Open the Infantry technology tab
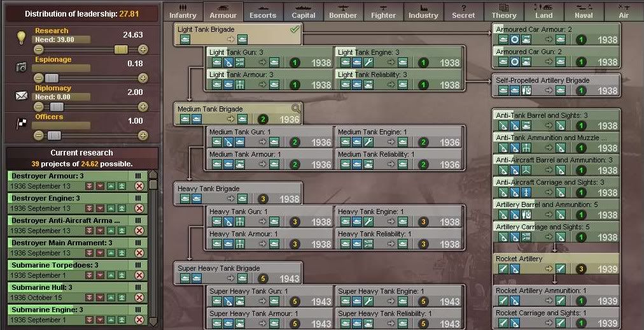The height and width of the screenshot is (330, 644). pos(183,11)
